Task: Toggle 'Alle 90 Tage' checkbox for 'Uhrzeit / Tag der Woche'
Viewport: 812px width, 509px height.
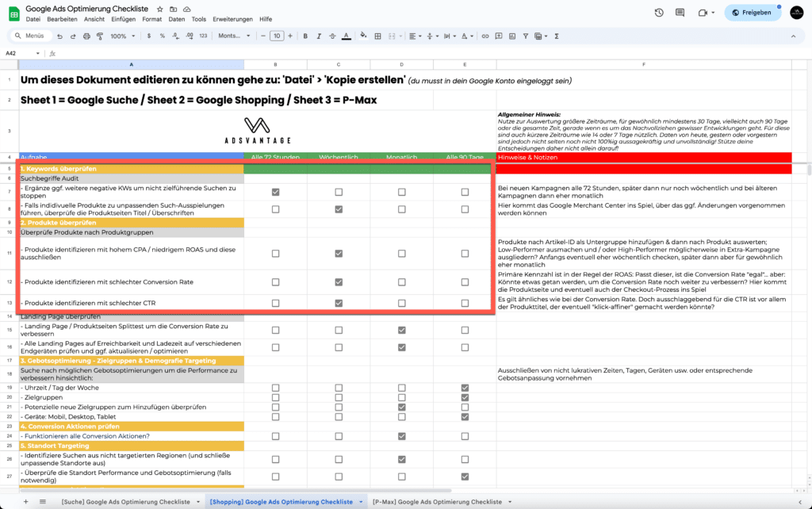Action: tap(465, 388)
